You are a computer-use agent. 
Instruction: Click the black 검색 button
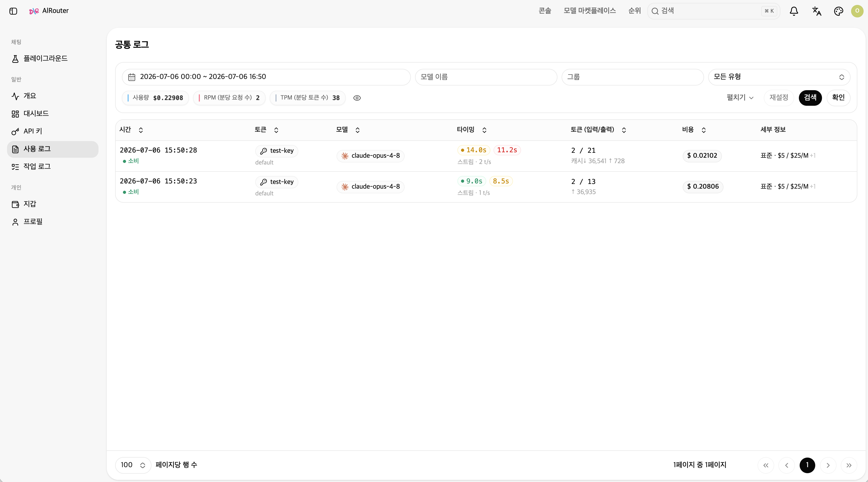(x=810, y=98)
